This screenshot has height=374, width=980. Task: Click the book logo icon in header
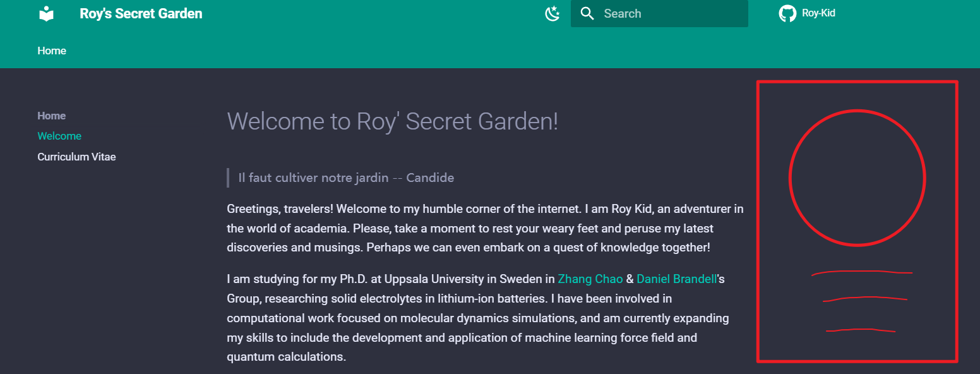click(x=46, y=13)
